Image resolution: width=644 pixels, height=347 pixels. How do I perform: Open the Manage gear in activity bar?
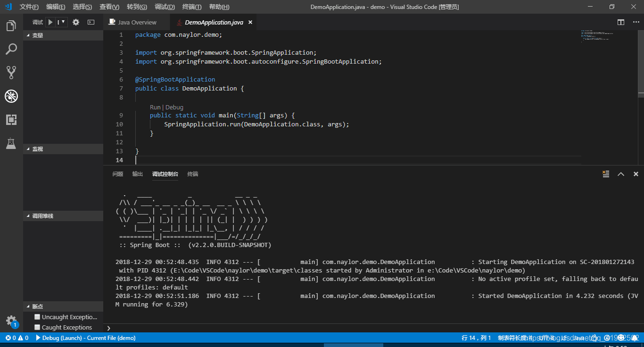(x=11, y=321)
